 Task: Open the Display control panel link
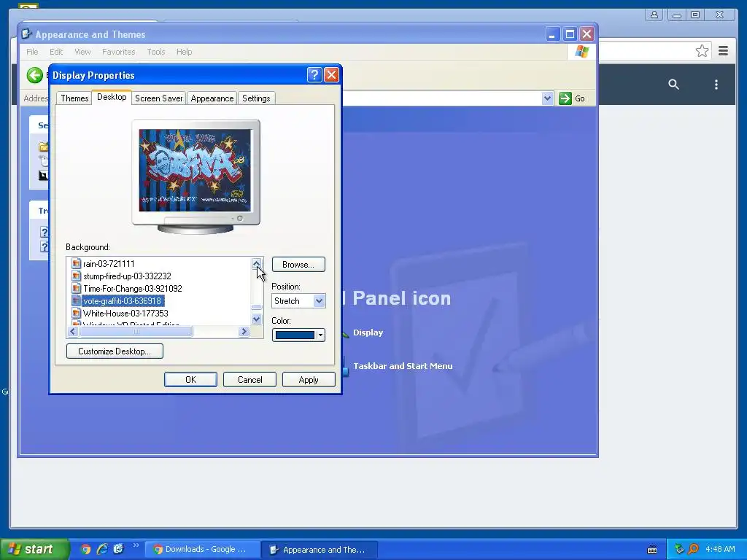[x=368, y=332]
